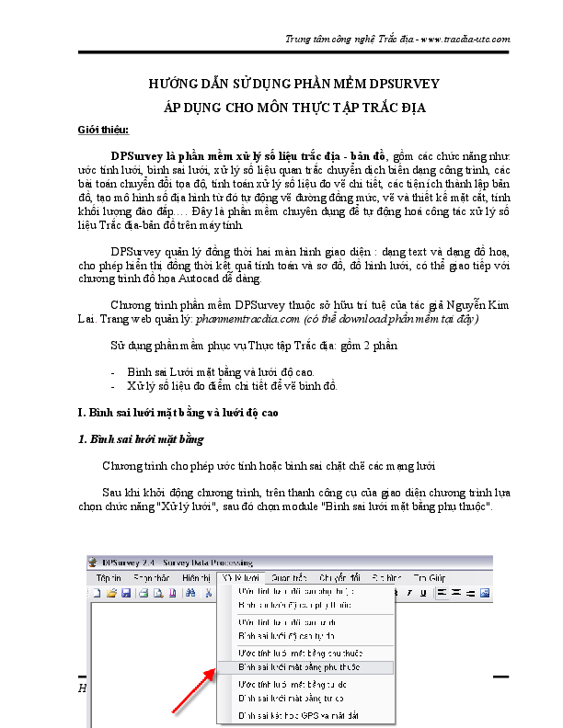The image size is (563, 728).
Task: Open the Địa hình menu
Action: coord(386,578)
